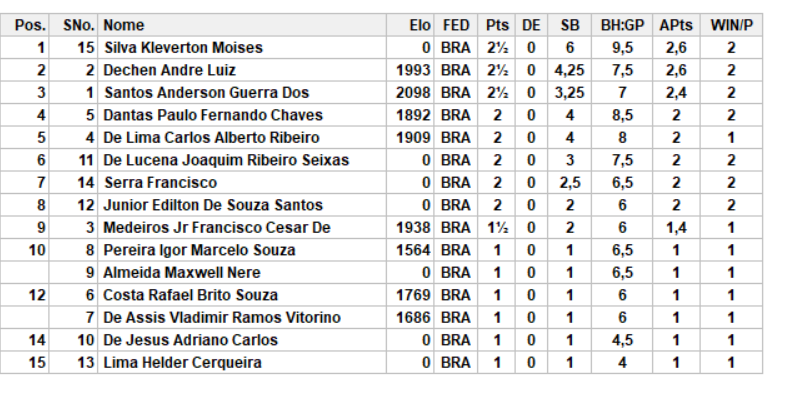785x396 pixels.
Task: Open Medeiros Jr Francisco Cesar De
Action: coord(217,228)
